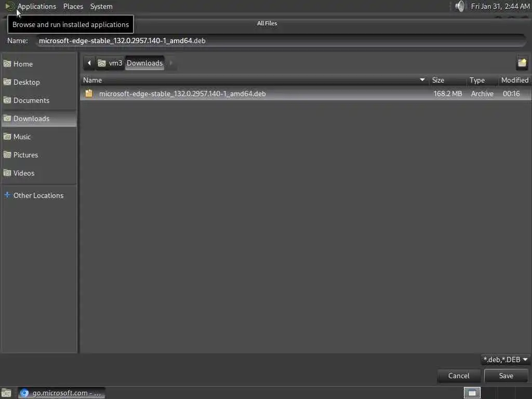Click the plus icon beside Other Locations

7,195
